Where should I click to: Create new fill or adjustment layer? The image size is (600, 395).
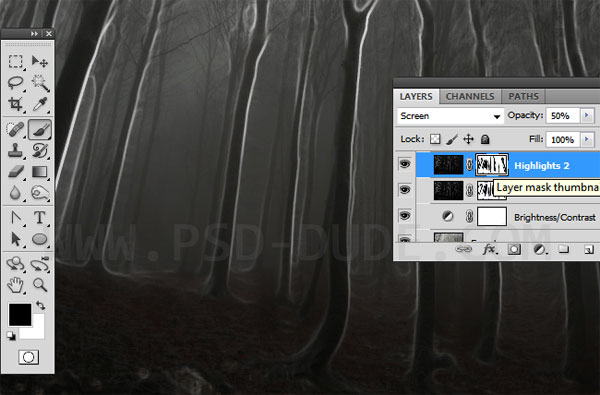(540, 250)
